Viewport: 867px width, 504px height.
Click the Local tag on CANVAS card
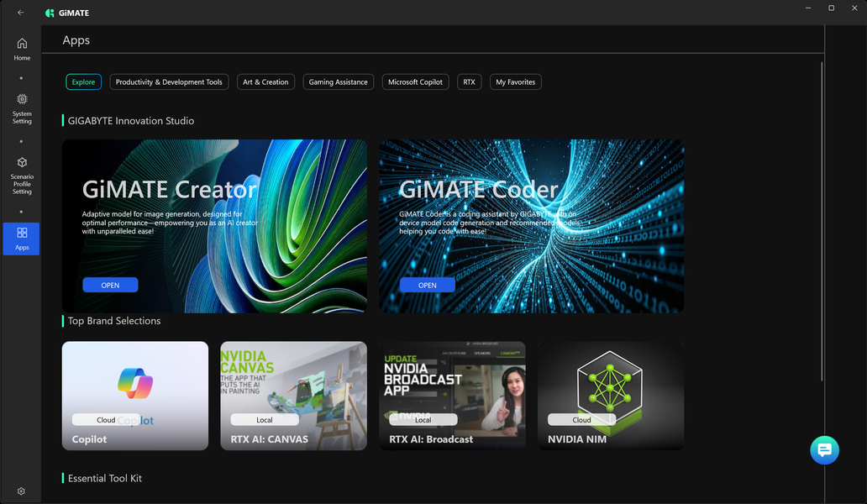[265, 420]
